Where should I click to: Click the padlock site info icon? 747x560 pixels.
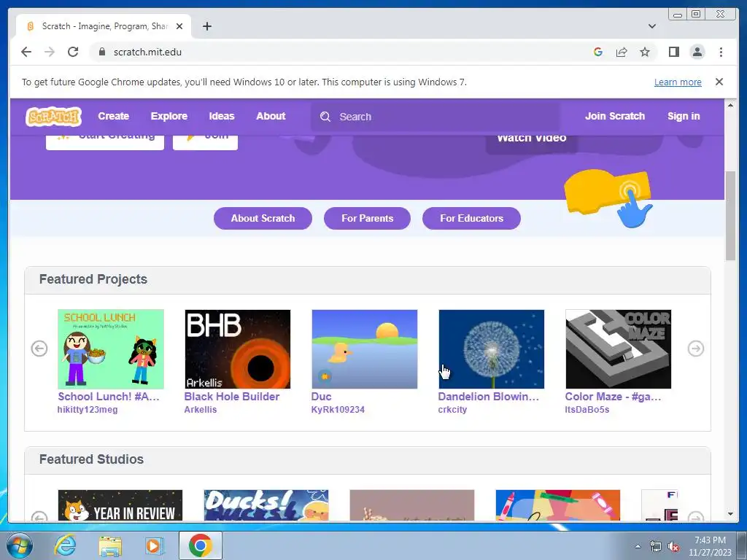(101, 52)
